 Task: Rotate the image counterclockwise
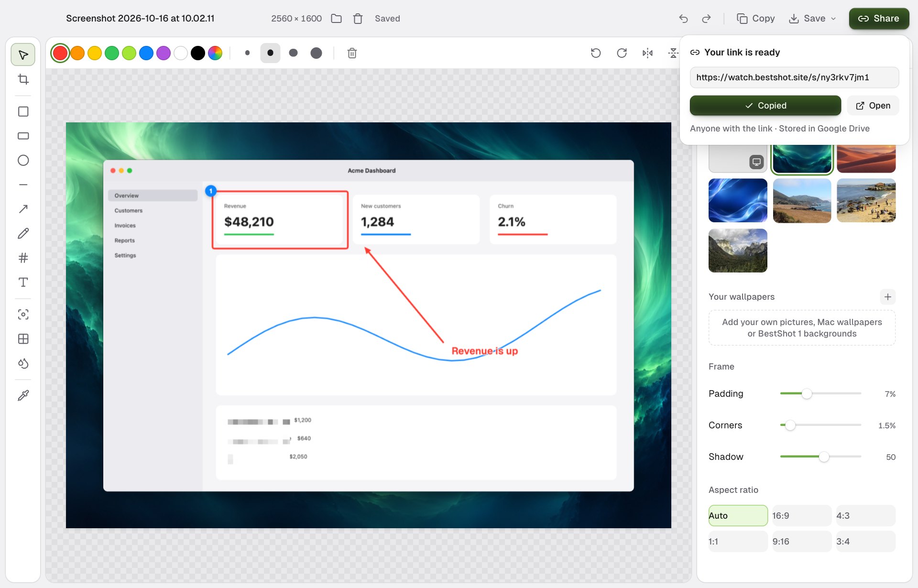(x=596, y=53)
